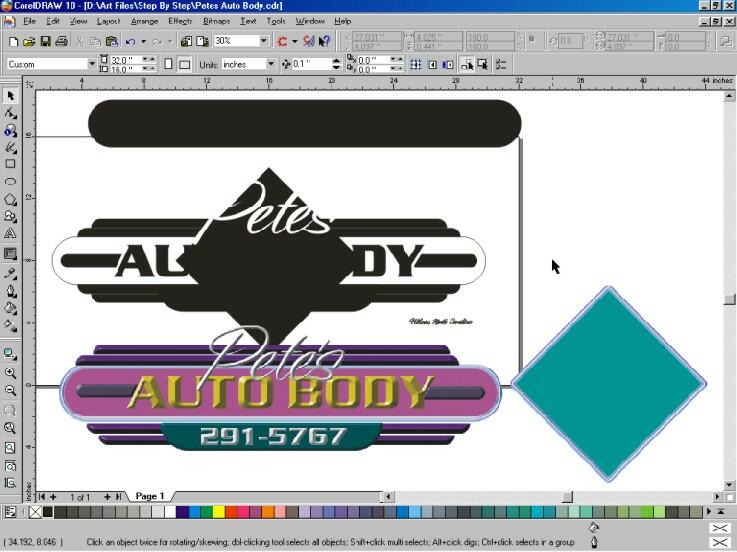Open the Bitmaps menu
737x552 pixels.
217,21
